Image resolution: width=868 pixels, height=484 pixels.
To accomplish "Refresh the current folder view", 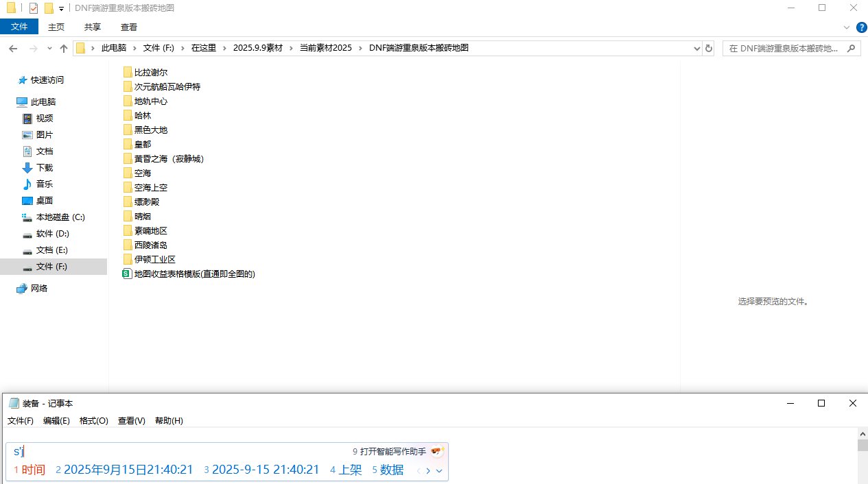I will click(x=708, y=49).
